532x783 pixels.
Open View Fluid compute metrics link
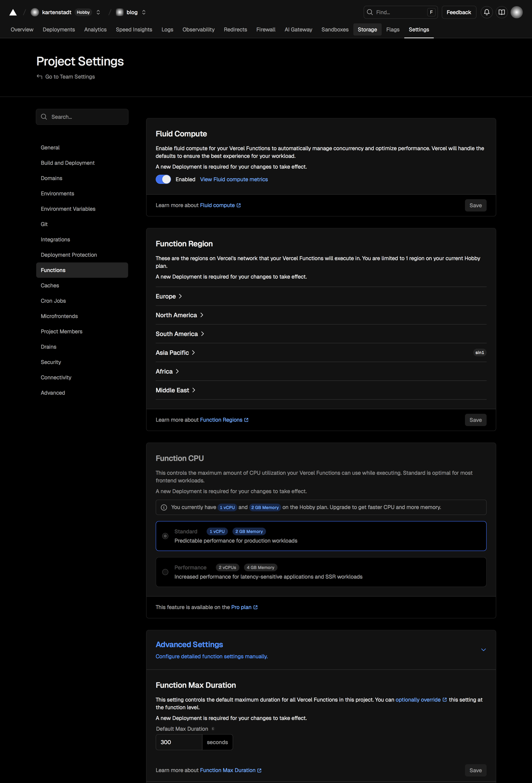point(234,180)
